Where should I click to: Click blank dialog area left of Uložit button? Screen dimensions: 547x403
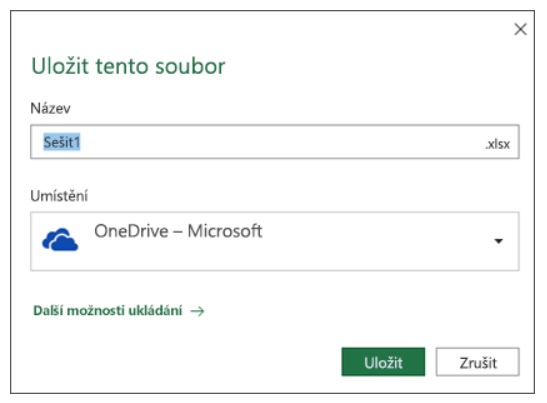coord(209,362)
